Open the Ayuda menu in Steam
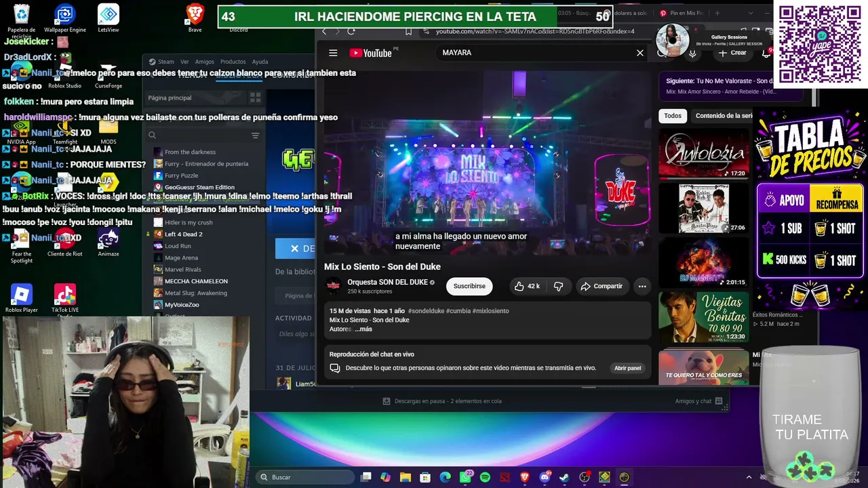The height and width of the screenshot is (488, 868). click(x=260, y=62)
